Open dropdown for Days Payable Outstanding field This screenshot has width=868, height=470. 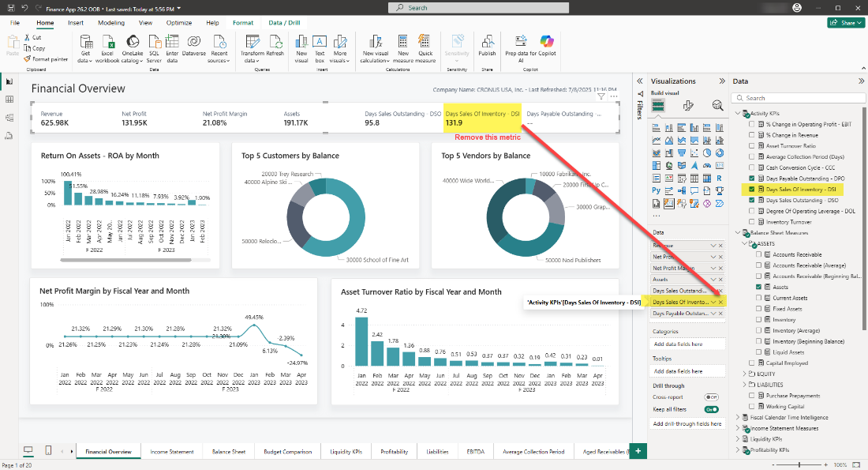(x=713, y=313)
